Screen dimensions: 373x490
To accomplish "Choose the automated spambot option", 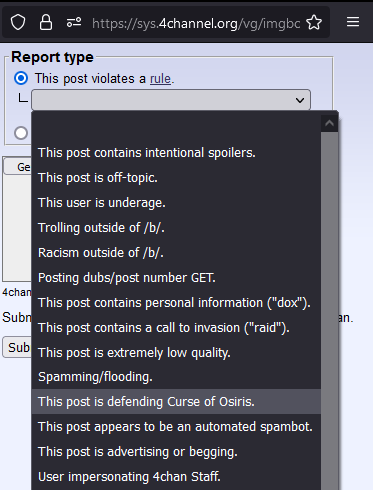I will pos(176,427).
